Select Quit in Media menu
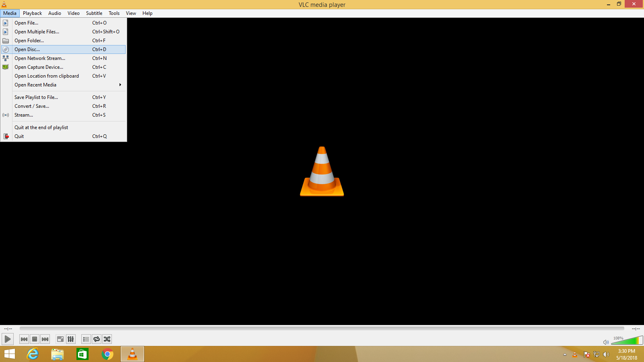This screenshot has height=362, width=644. [x=64, y=136]
